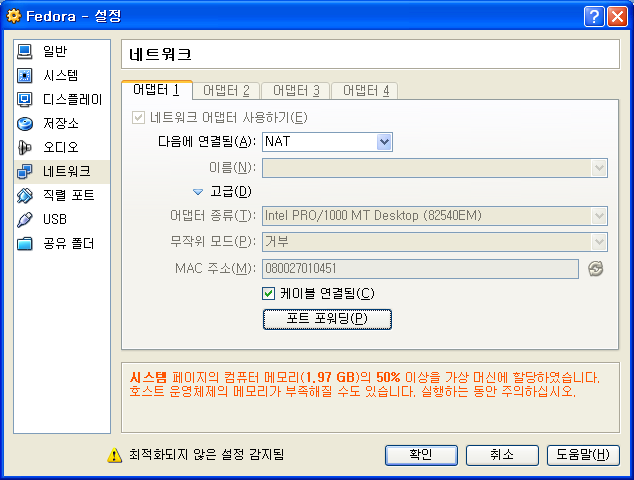Click the title bar help question button
This screenshot has width=634, height=480.
tap(594, 17)
